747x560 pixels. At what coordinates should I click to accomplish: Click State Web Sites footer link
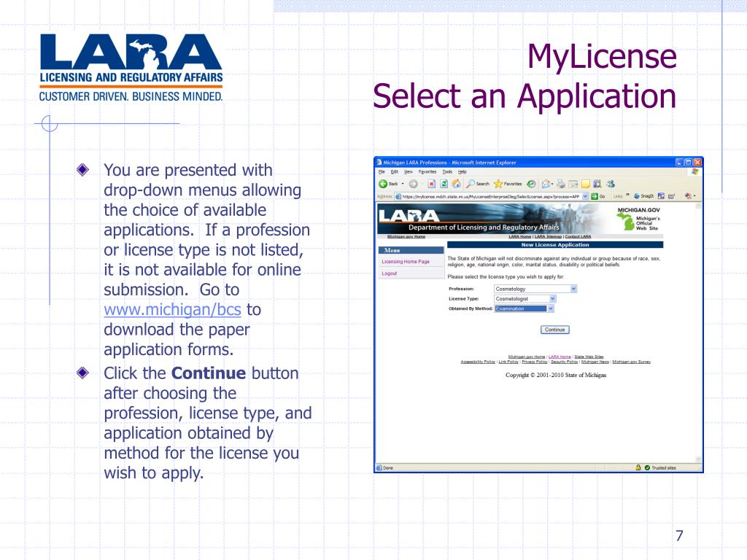point(589,357)
